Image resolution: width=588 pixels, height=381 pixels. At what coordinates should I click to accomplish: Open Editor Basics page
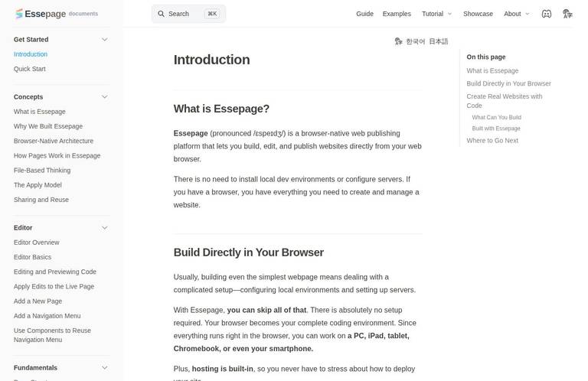click(32, 256)
